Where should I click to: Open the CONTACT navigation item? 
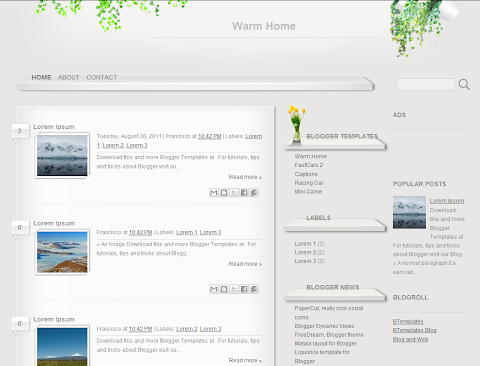(x=102, y=77)
